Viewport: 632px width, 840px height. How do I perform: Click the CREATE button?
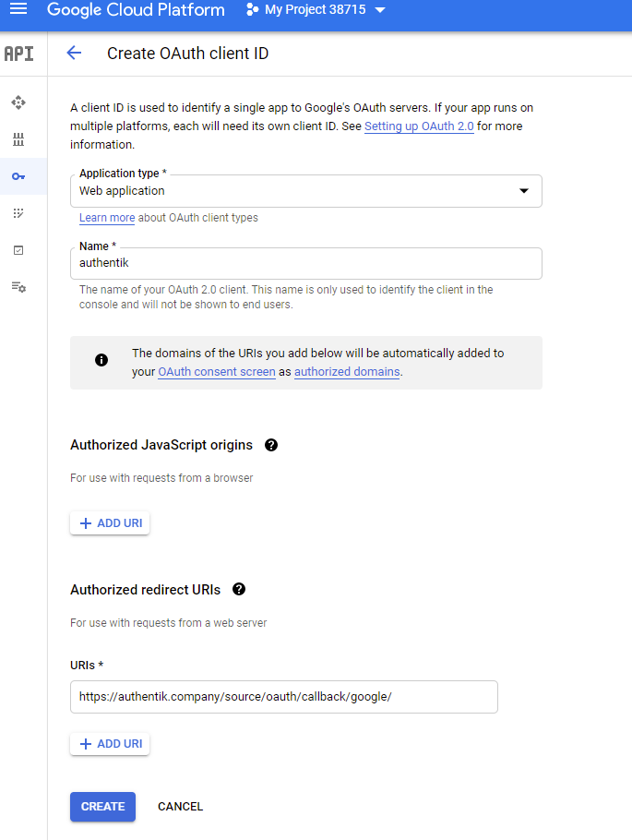pyautogui.click(x=101, y=806)
